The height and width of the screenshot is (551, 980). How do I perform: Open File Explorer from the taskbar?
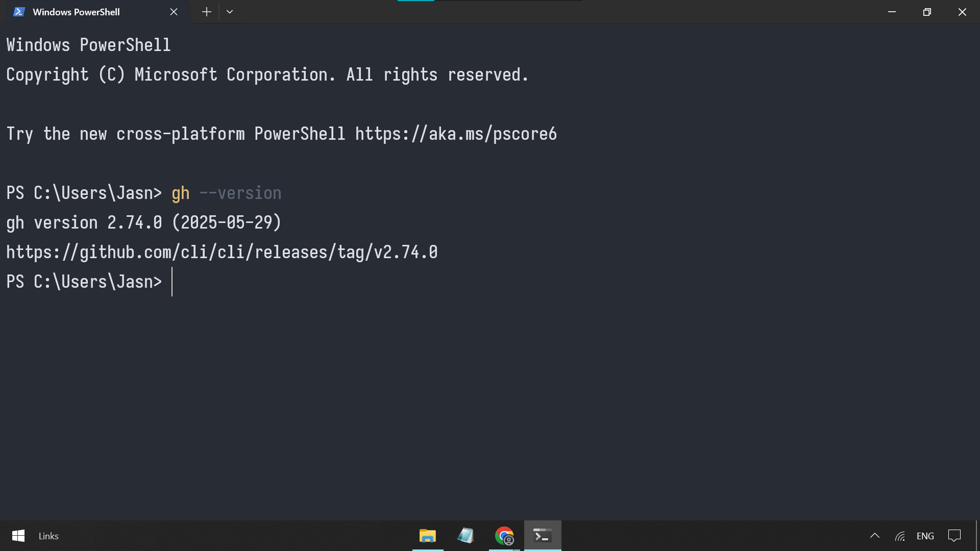tap(428, 536)
